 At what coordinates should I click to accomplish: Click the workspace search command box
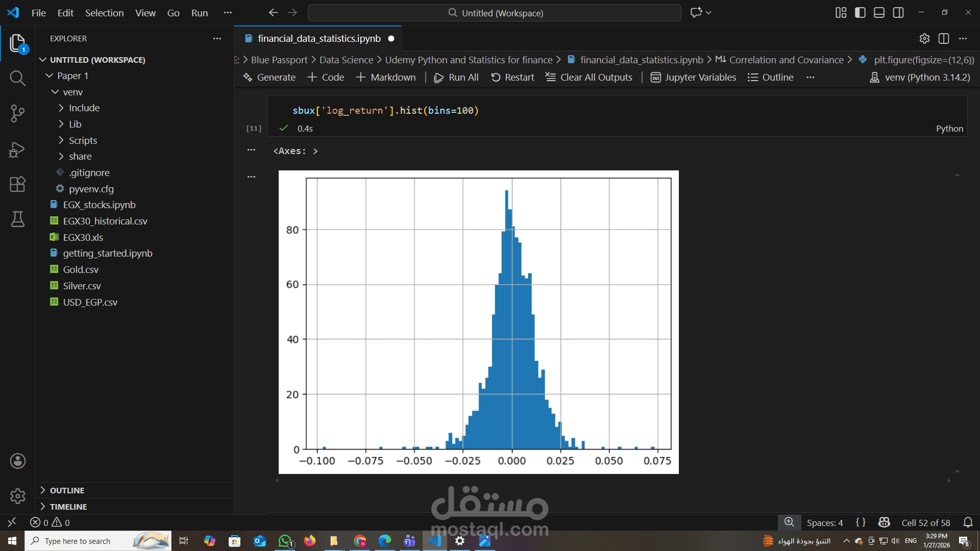pos(494,13)
